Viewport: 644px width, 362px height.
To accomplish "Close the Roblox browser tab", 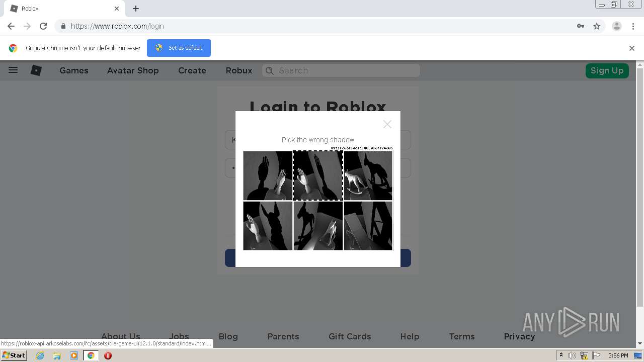I will (117, 9).
